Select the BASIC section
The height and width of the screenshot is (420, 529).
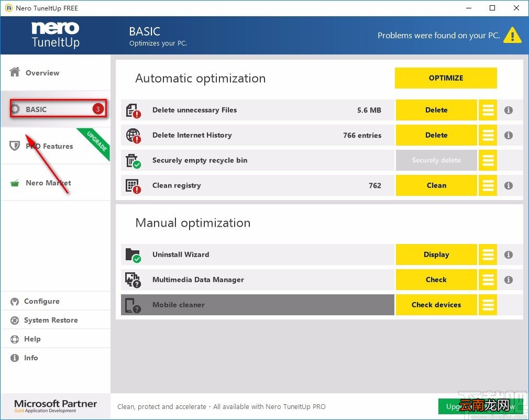point(56,109)
